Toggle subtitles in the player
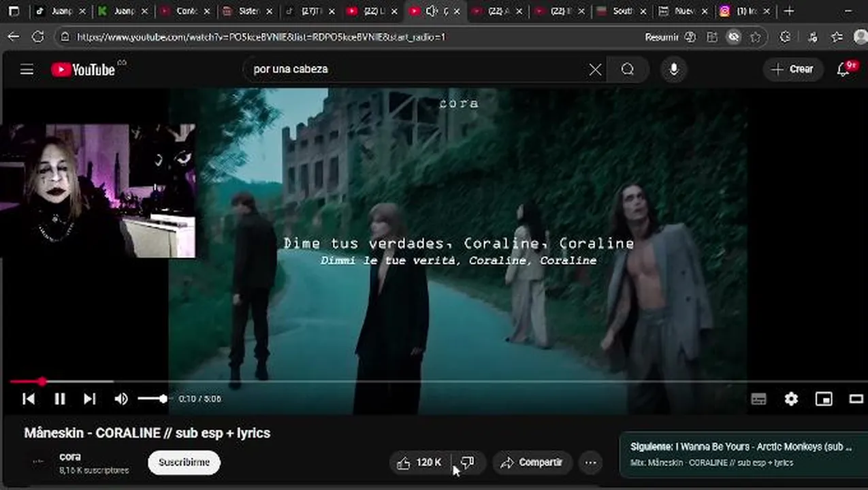868x490 pixels. (758, 399)
